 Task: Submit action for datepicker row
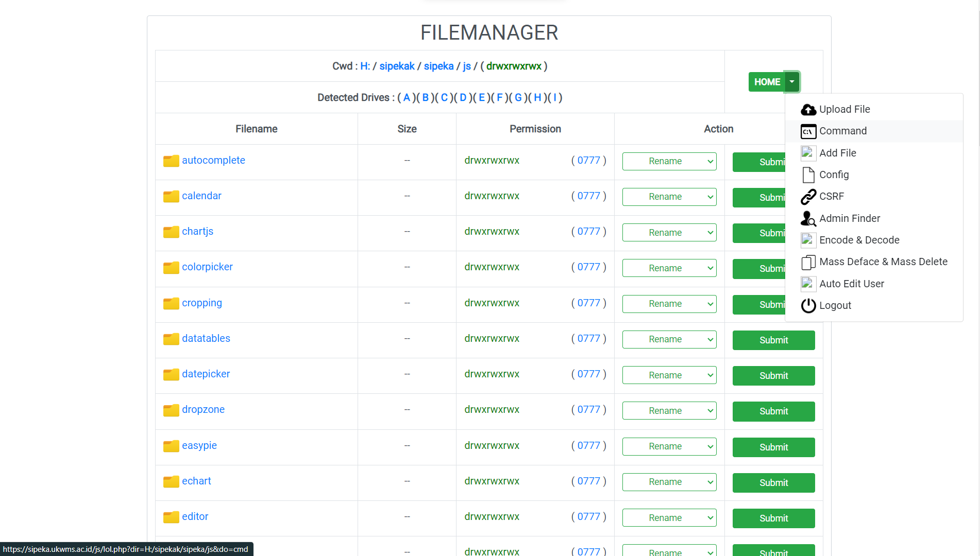(x=773, y=376)
